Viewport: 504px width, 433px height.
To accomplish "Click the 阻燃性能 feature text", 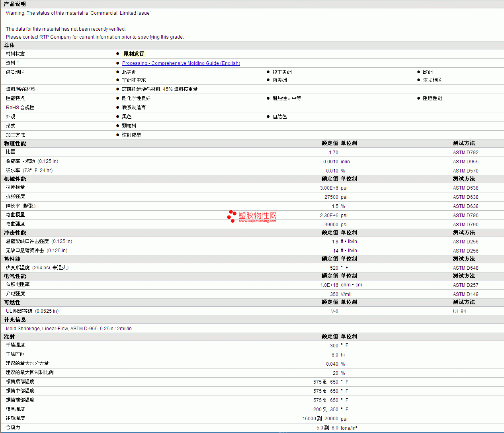I will tap(432, 98).
